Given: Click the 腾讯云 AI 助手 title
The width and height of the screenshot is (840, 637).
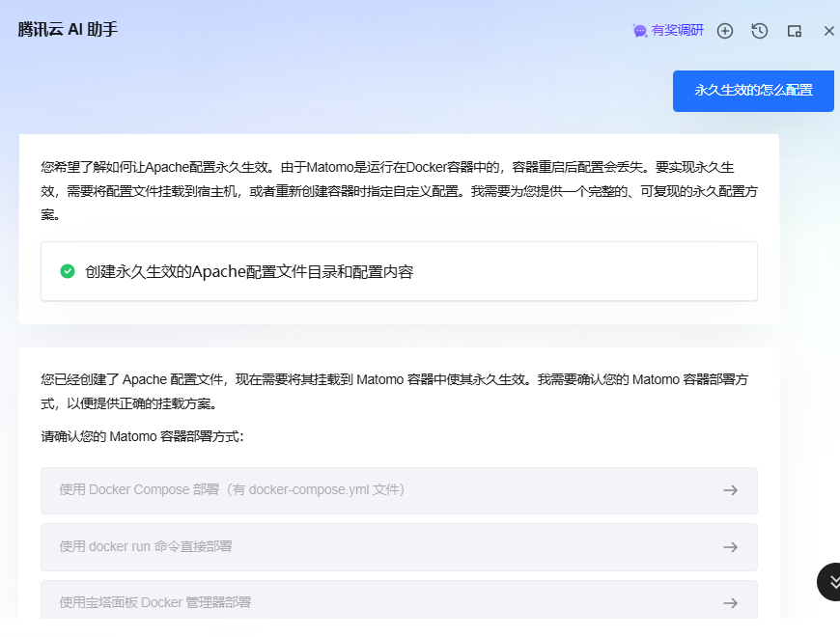Looking at the screenshot, I should coord(68,30).
